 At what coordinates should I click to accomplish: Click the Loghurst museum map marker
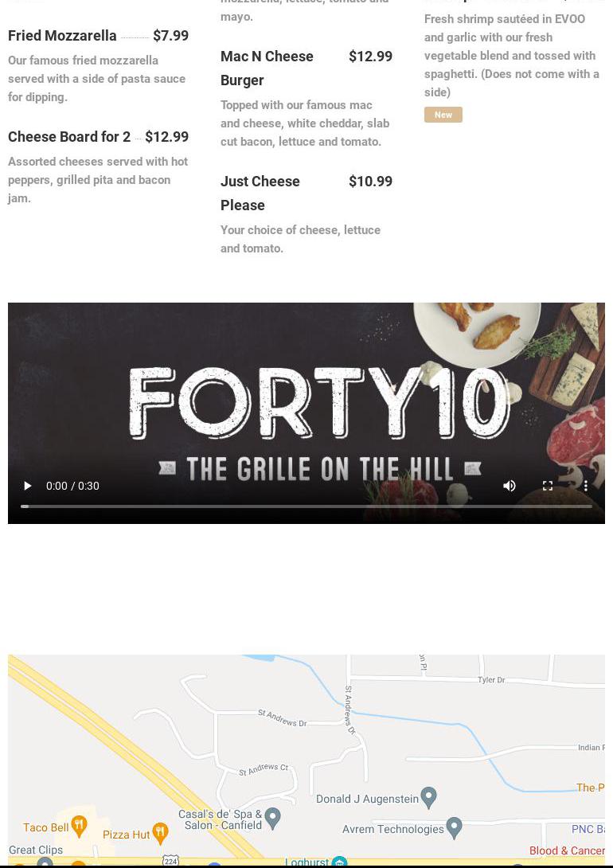[339, 862]
